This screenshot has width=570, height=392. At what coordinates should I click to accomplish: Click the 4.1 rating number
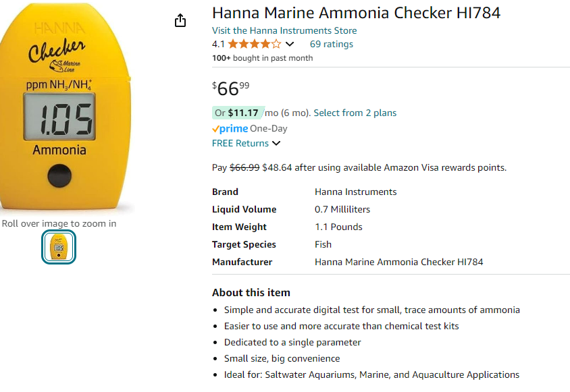[218, 45]
